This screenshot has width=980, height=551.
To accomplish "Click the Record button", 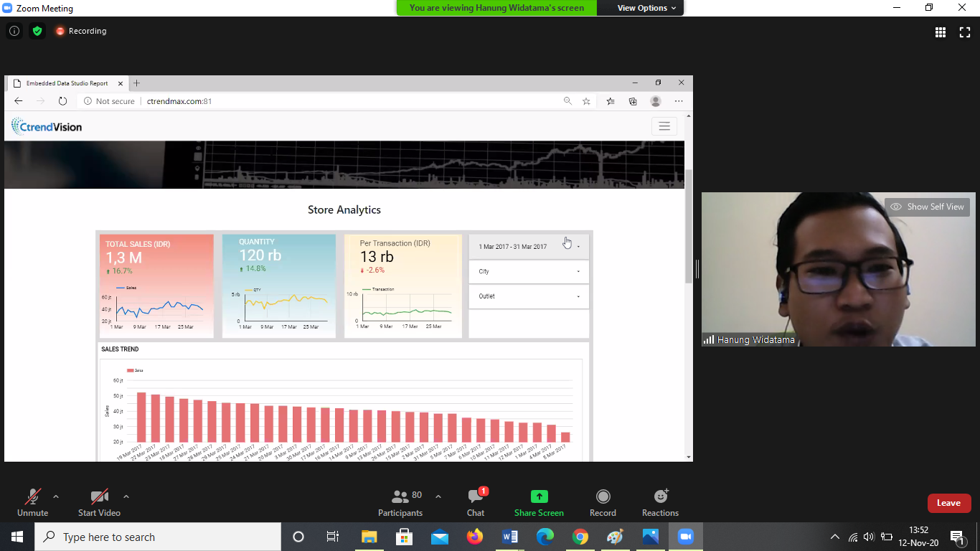I will [x=603, y=503].
